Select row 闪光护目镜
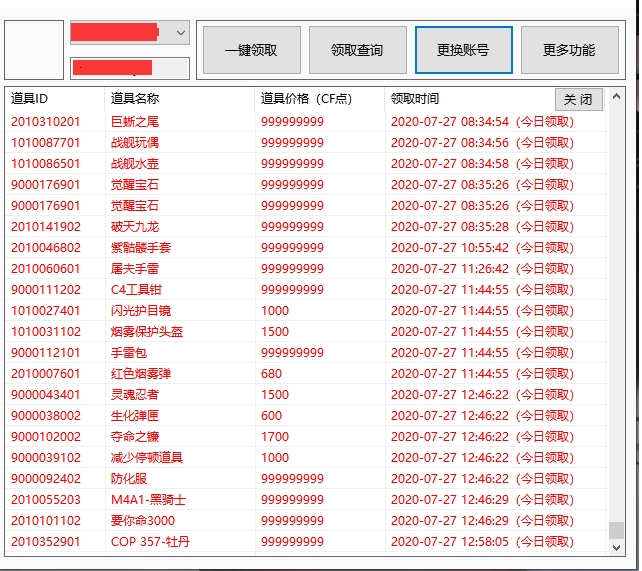The height and width of the screenshot is (571, 642). point(305,311)
